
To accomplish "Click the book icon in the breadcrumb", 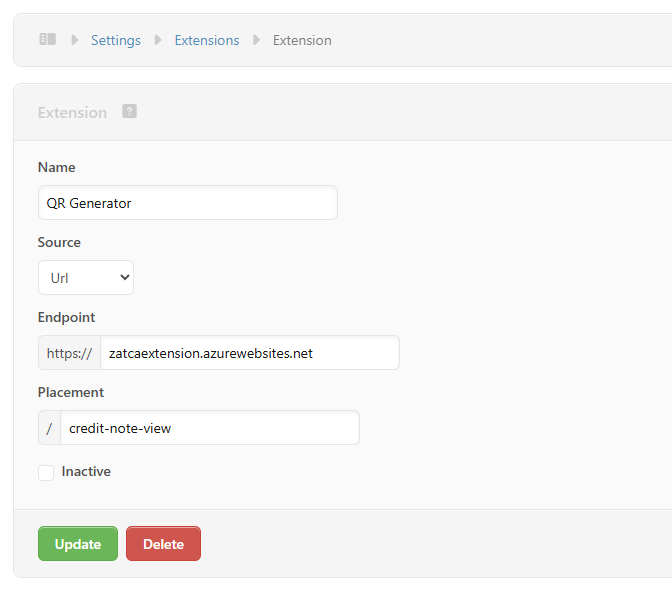I will point(48,40).
